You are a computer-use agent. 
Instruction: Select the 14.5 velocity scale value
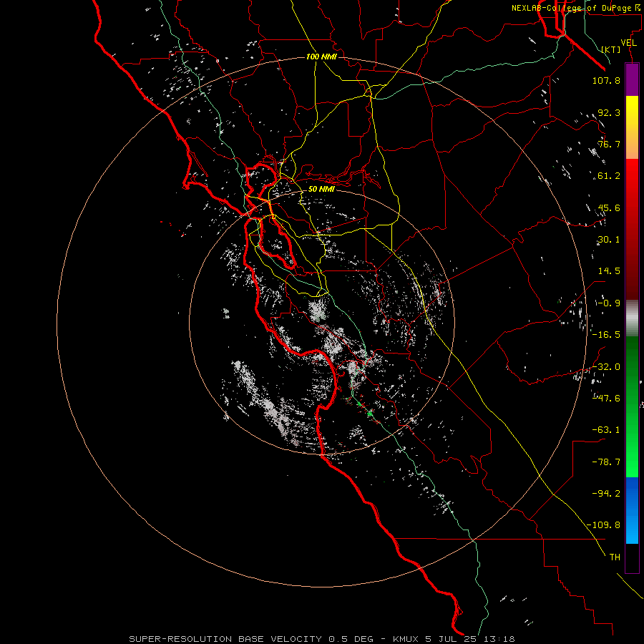tap(609, 271)
